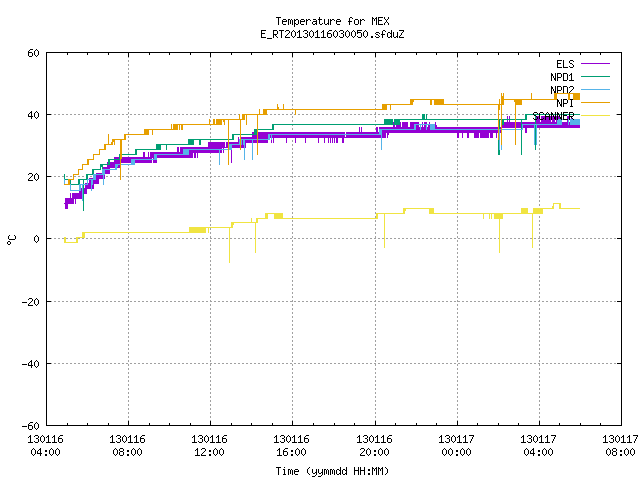Click the light blue NPD2 legend line sample
Image resolution: width=640 pixels, height=480 pixels.
595,89
